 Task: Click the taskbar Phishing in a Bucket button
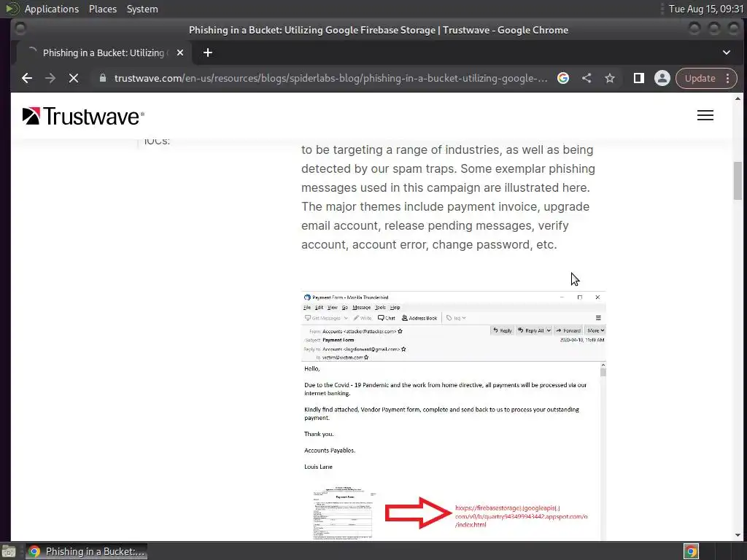click(87, 551)
